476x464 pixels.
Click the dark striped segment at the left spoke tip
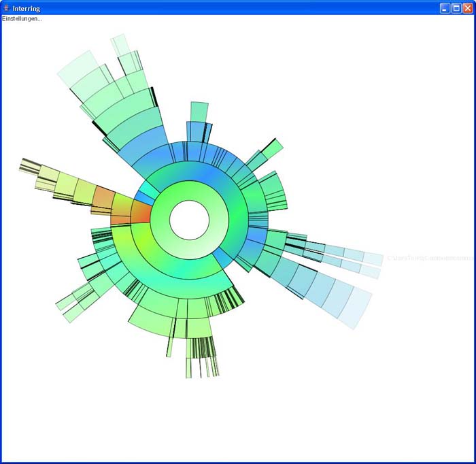(30, 165)
